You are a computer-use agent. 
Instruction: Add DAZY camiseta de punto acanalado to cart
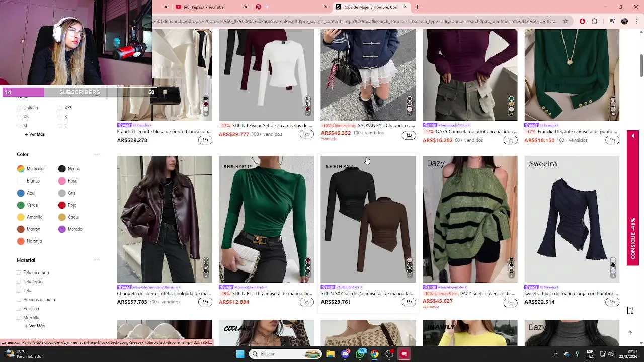[510, 140]
